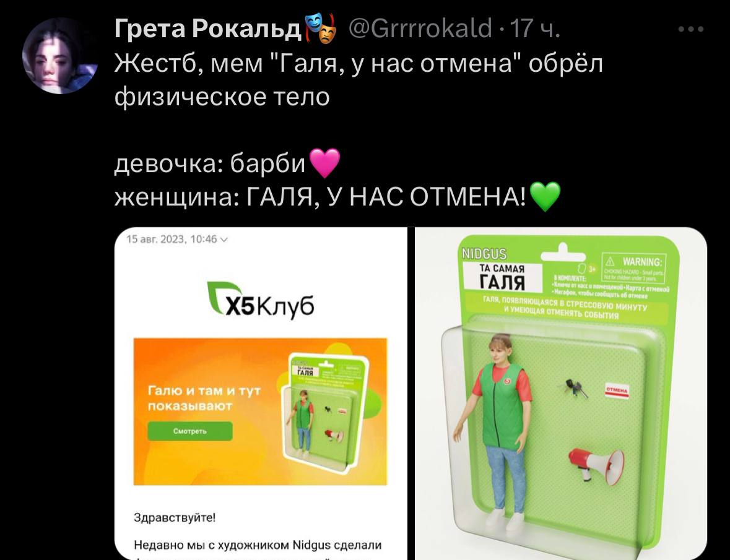Click the theater masks emoji beside the name
This screenshot has width=730, height=560.
[x=321, y=29]
